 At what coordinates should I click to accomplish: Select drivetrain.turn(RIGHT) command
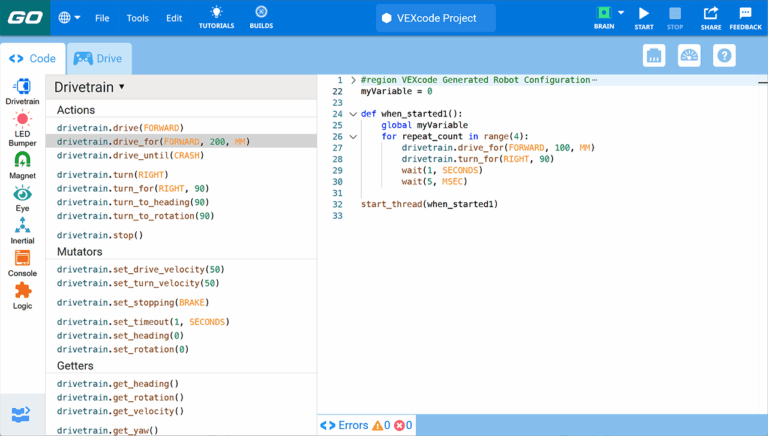(x=113, y=175)
